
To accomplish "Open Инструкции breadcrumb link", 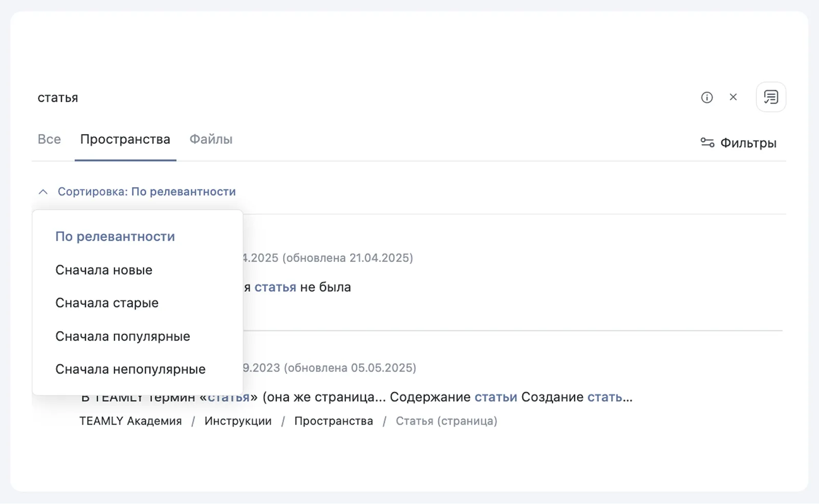I will [x=238, y=421].
